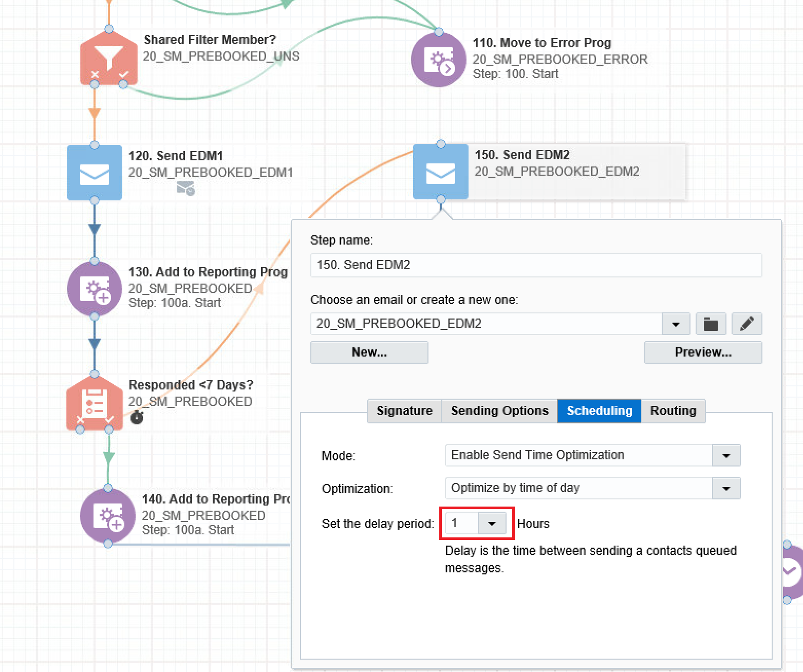Expand the Mode dropdown
803x672 pixels.
tap(726, 455)
